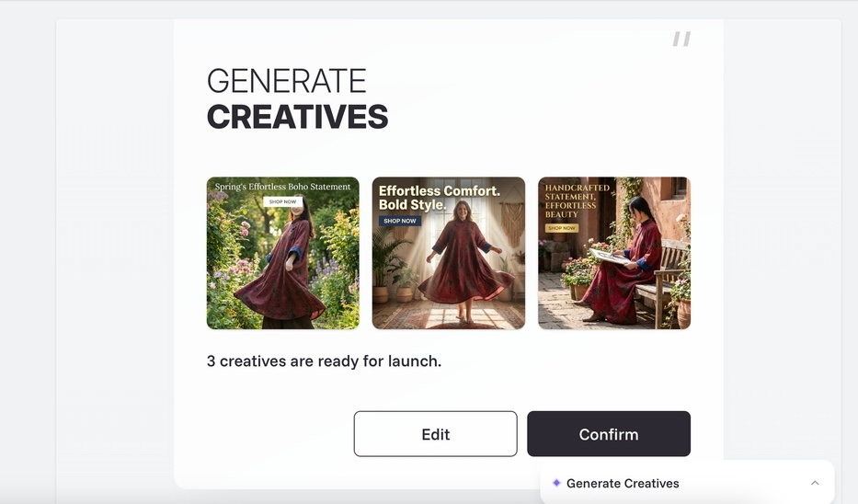The image size is (858, 504).
Task: Click the Handcrafted Statement, Effortless Beauty text
Action: (x=577, y=200)
